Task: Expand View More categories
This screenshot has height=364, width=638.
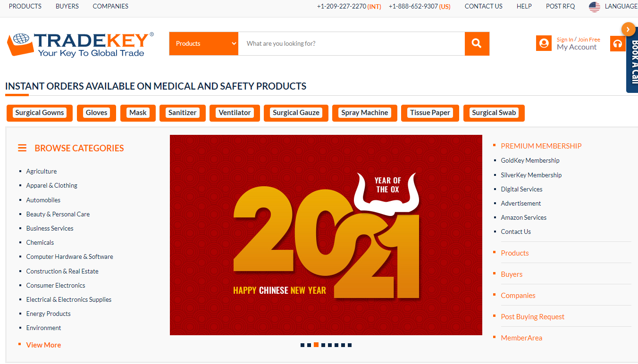Action: [43, 345]
